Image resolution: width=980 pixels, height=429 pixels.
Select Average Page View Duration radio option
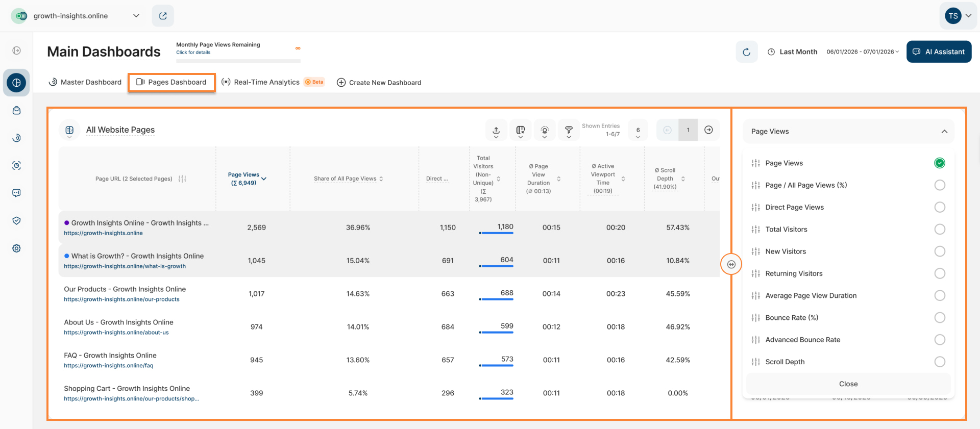(939, 296)
